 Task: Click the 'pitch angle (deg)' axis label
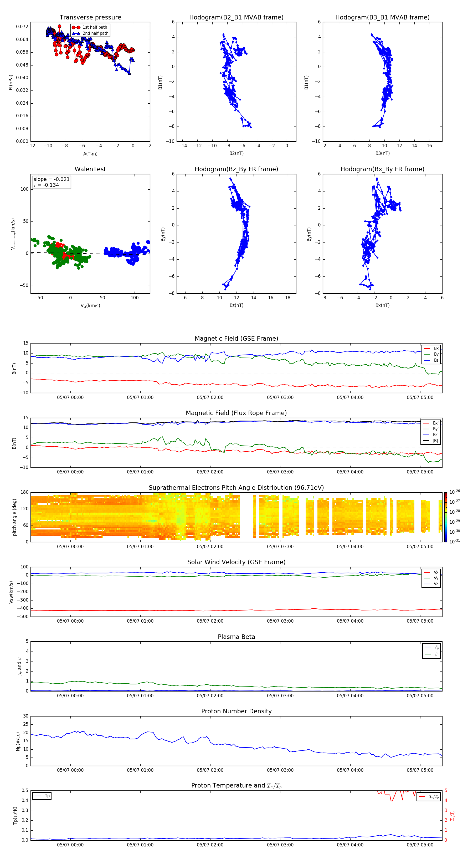(x=14, y=517)
